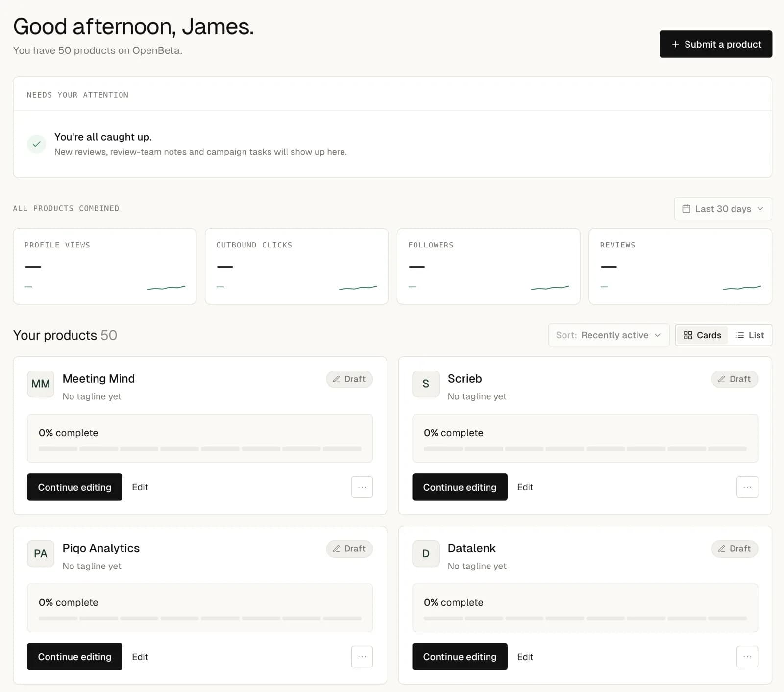
Task: Click the "You're all caught up." message
Action: tap(103, 137)
